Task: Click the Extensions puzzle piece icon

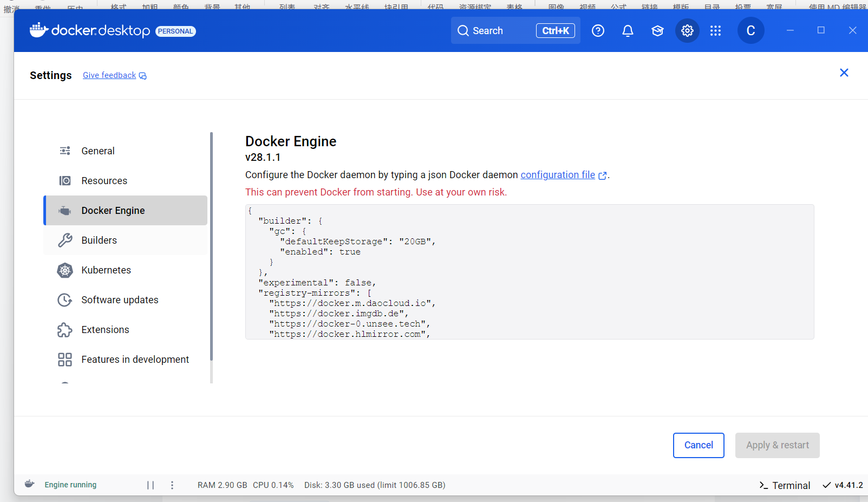Action: point(65,330)
